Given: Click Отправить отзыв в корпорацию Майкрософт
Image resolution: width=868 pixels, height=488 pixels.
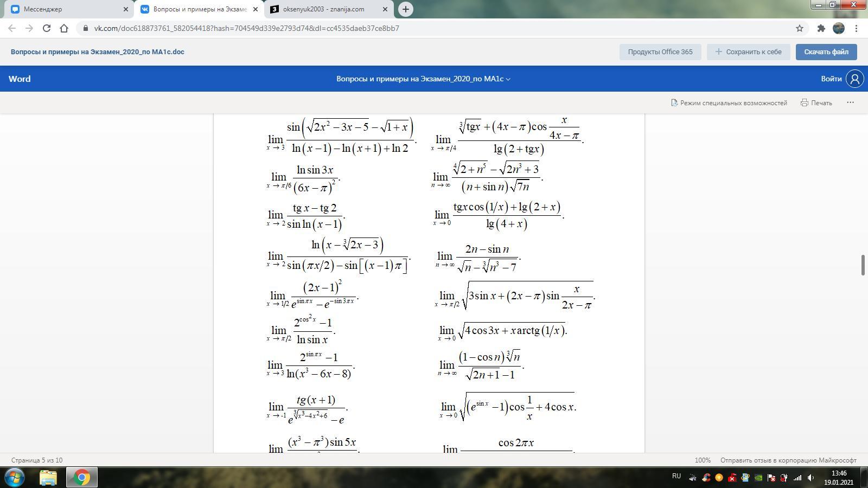Looking at the screenshot, I should pyautogui.click(x=788, y=460).
